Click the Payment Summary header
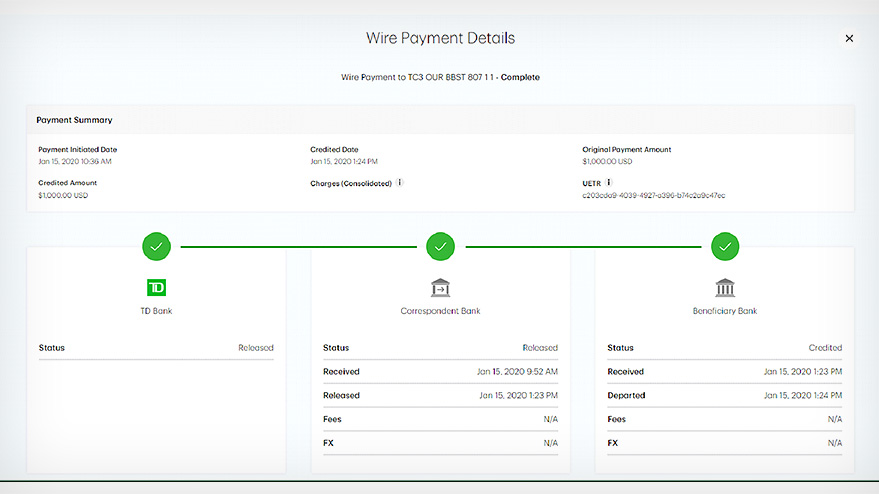 [75, 120]
